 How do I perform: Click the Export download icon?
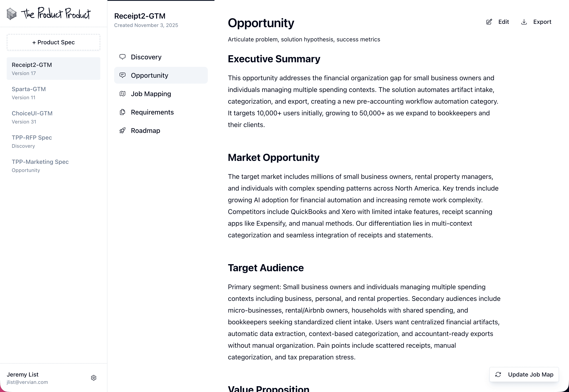coord(524,22)
